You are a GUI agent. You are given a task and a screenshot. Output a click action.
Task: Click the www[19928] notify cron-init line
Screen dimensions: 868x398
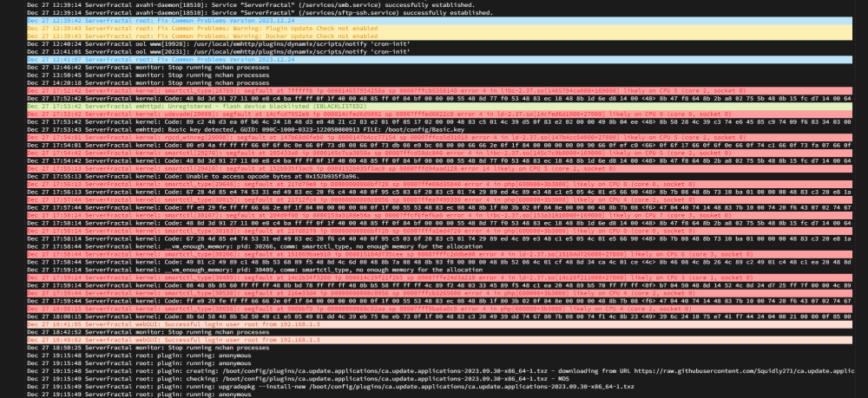pyautogui.click(x=218, y=43)
